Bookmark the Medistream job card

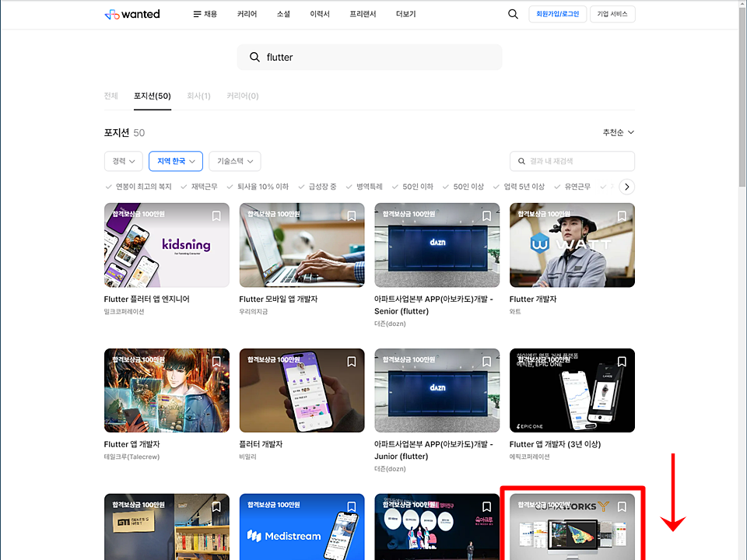[352, 506]
